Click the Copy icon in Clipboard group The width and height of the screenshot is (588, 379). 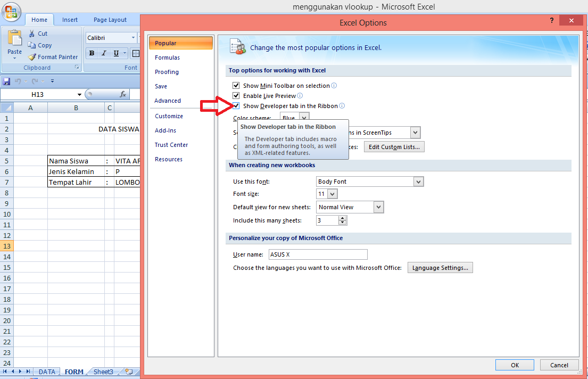coord(32,45)
